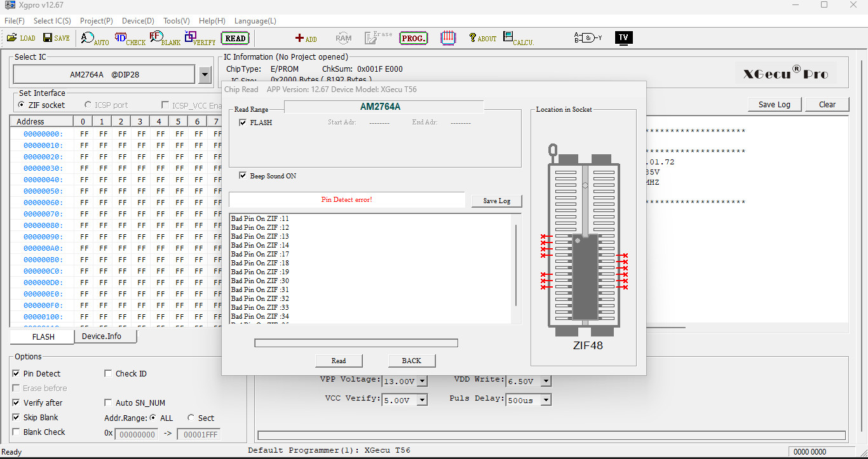Click the ID CHECK toolbar icon
Screen dimensions: 868x459
click(130, 39)
